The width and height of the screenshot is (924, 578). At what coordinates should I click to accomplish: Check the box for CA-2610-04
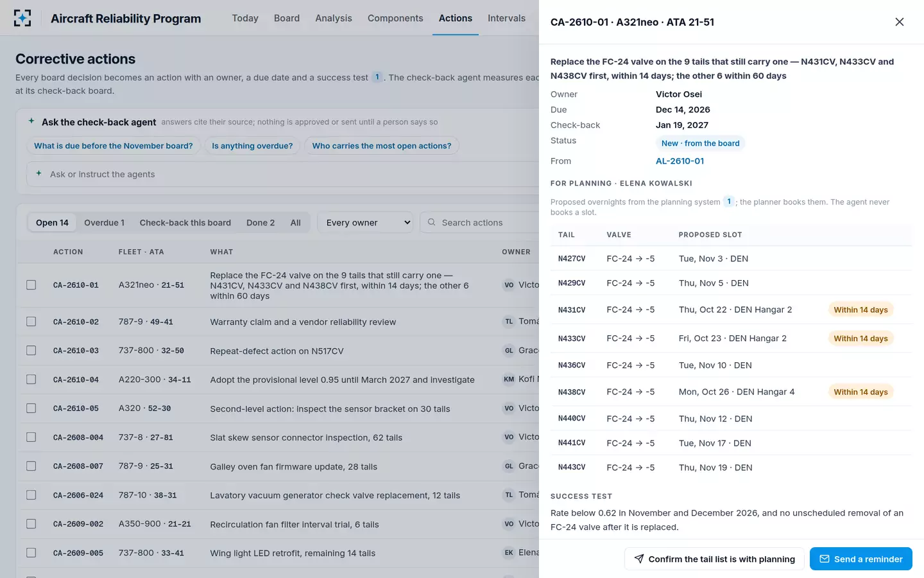(x=31, y=380)
